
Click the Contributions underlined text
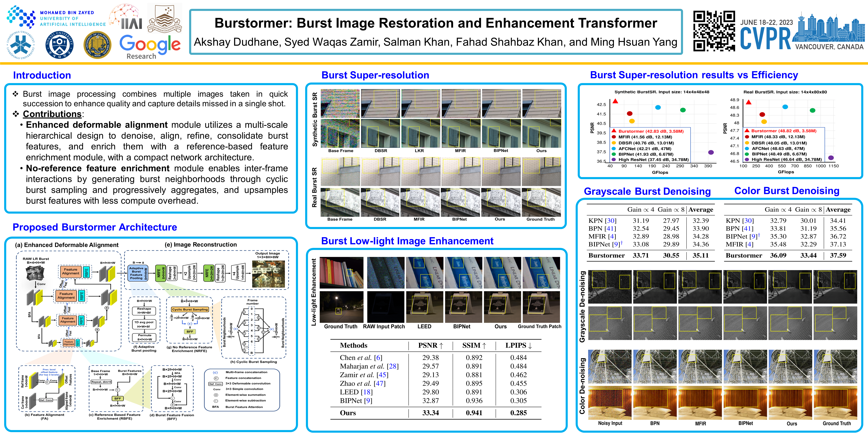(52, 114)
